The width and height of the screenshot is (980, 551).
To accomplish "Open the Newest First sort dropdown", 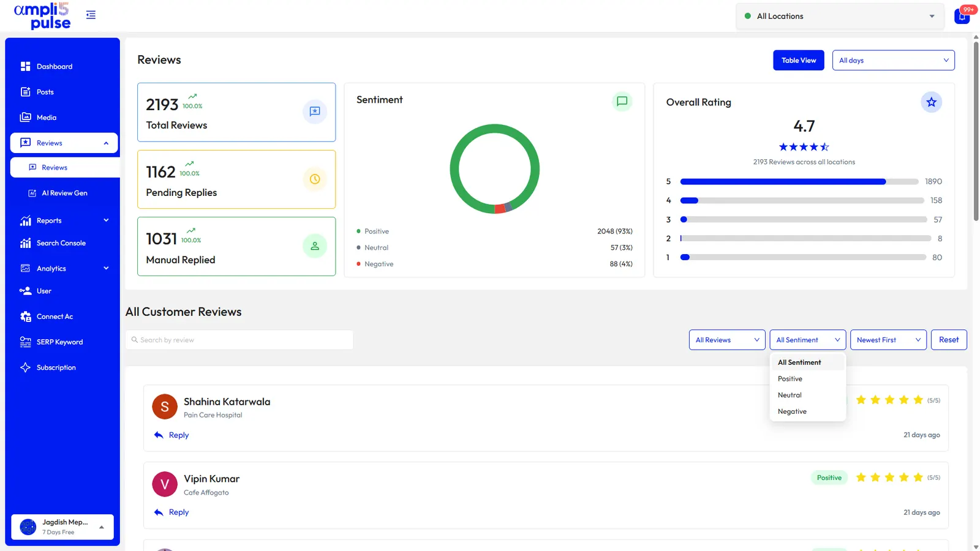I will pos(888,340).
